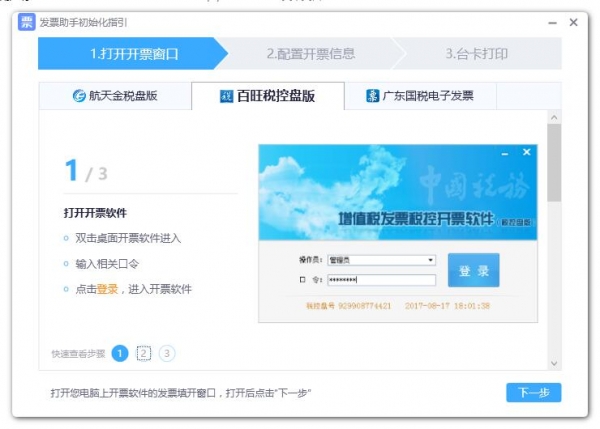Click the preview window close X icon
This screenshot has width=600, height=429.
(x=527, y=152)
